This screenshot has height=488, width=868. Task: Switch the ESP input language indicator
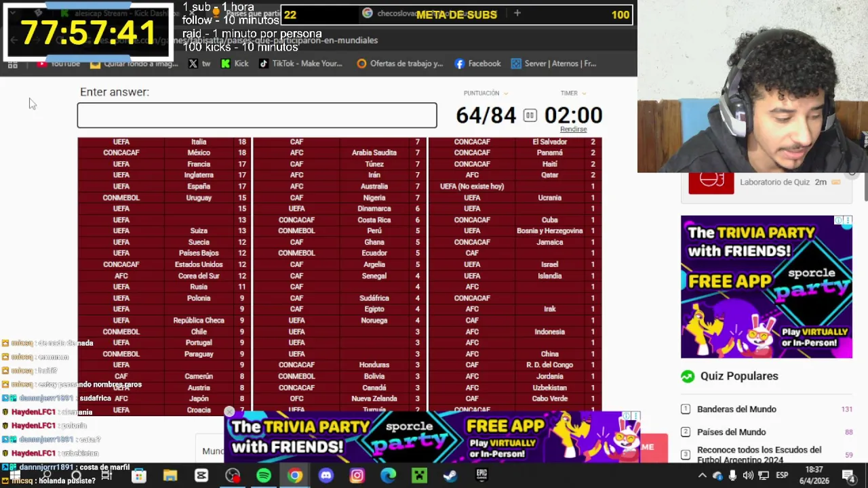782,476
